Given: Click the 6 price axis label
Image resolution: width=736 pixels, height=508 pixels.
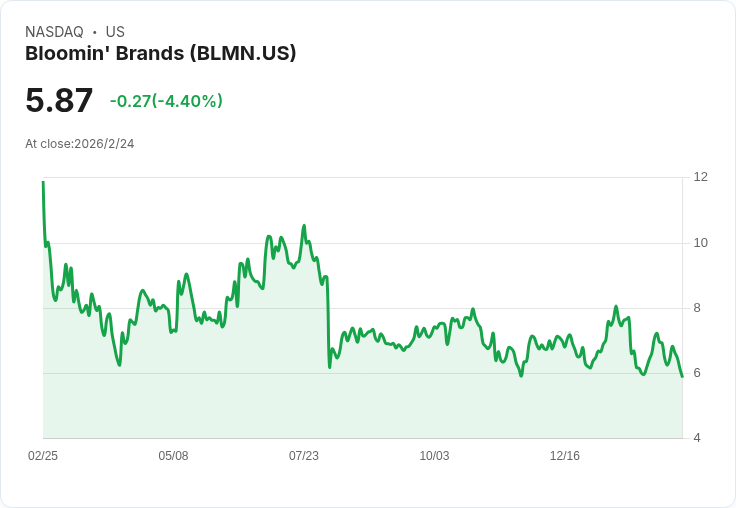Looking at the screenshot, I should point(697,373).
